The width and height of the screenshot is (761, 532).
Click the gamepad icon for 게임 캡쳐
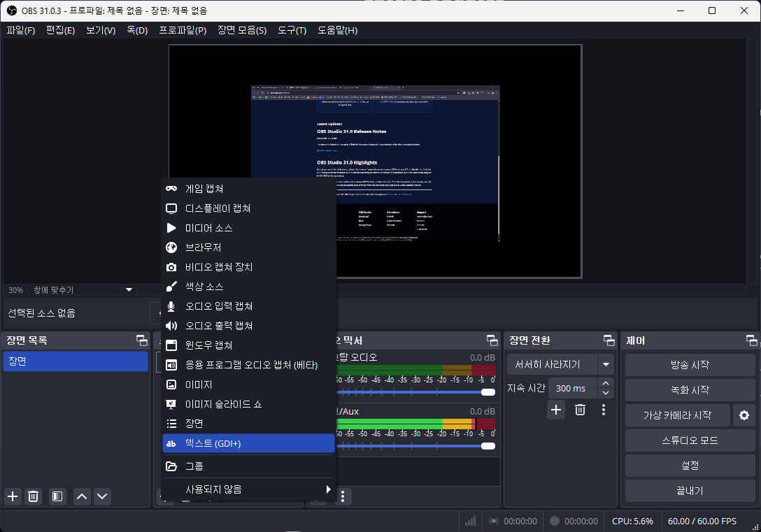(x=171, y=189)
